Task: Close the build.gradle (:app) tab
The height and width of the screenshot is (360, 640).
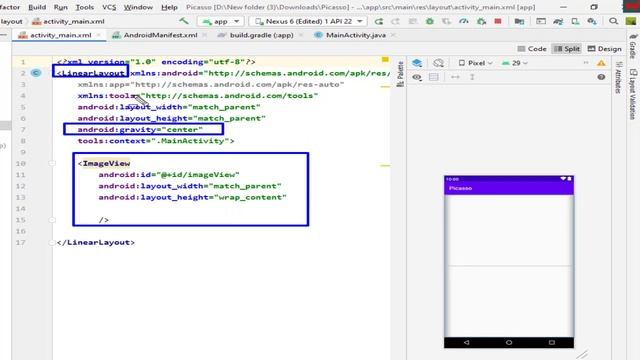Action: click(x=301, y=36)
